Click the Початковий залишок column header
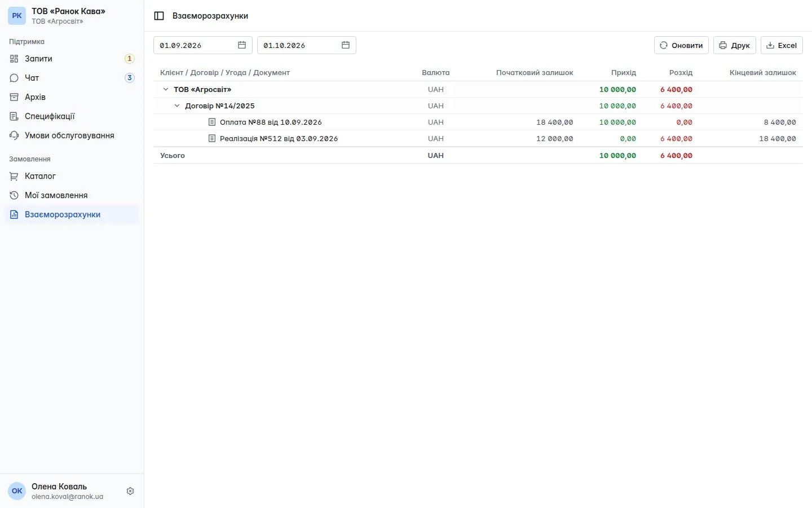This screenshot has width=812, height=508. point(535,72)
